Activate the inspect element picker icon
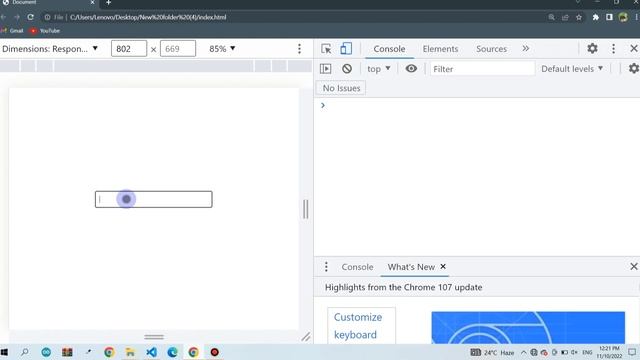The width and height of the screenshot is (640, 360). (326, 49)
